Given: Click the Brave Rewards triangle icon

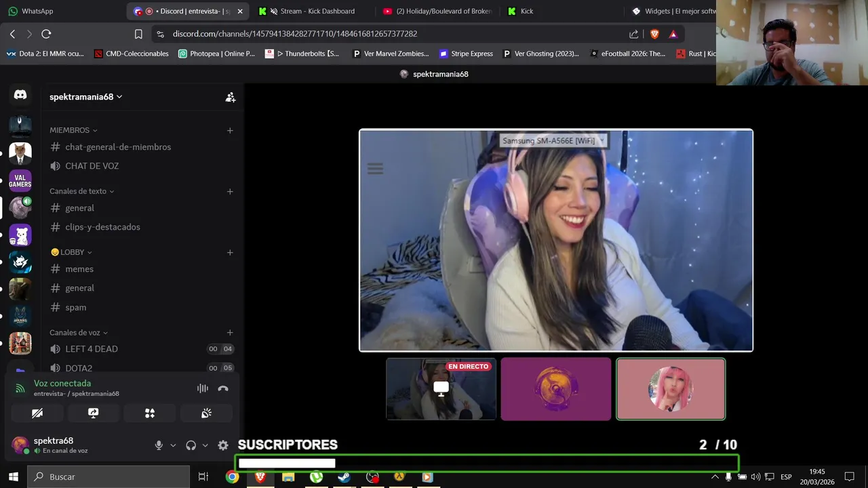Looking at the screenshot, I should coord(673,34).
